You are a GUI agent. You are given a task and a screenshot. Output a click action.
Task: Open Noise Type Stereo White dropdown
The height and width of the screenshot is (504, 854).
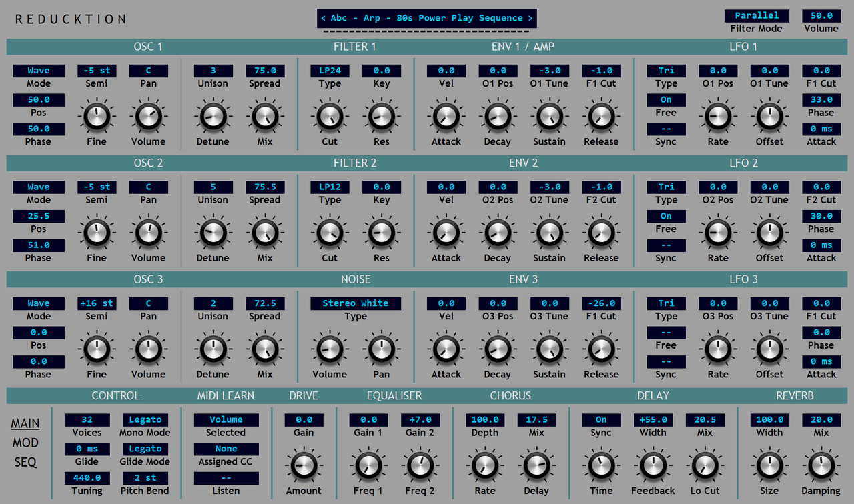click(x=356, y=303)
